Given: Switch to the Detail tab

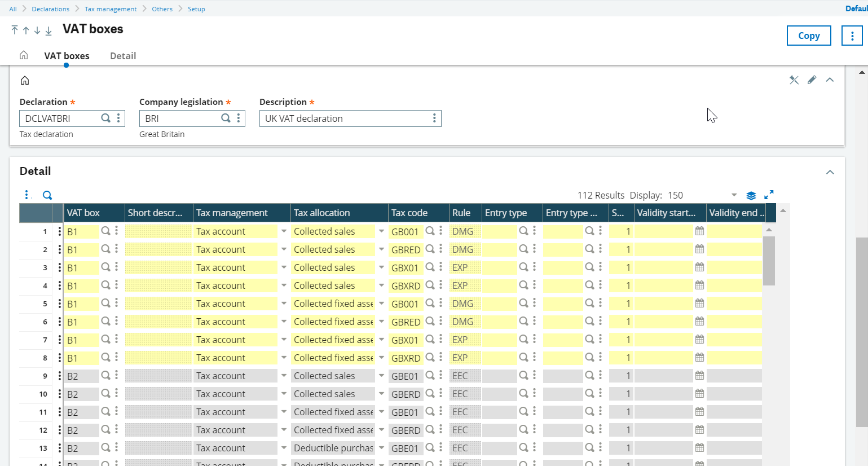Looking at the screenshot, I should (x=123, y=56).
